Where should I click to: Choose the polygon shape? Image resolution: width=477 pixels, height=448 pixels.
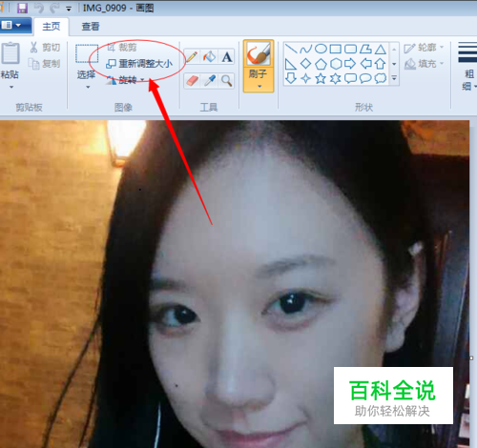365,49
